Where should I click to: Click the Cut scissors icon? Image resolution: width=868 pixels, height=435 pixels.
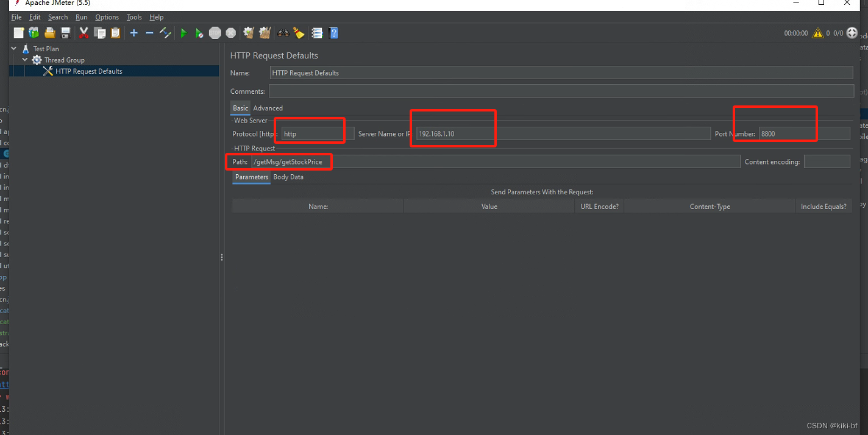pyautogui.click(x=84, y=33)
